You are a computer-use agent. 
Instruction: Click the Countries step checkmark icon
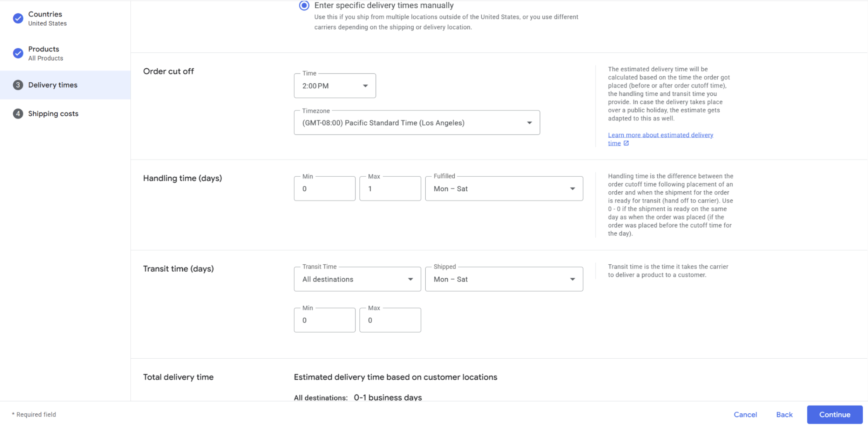pyautogui.click(x=18, y=18)
